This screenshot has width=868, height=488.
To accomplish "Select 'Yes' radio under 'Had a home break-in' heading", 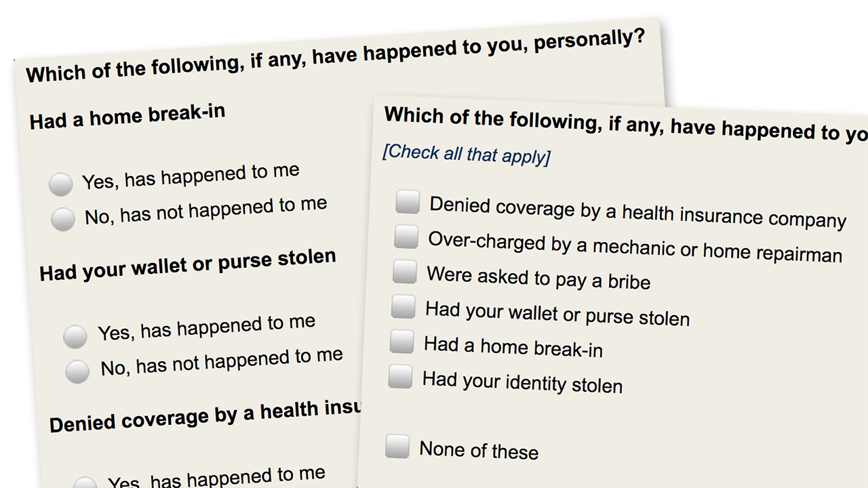I will (x=61, y=184).
